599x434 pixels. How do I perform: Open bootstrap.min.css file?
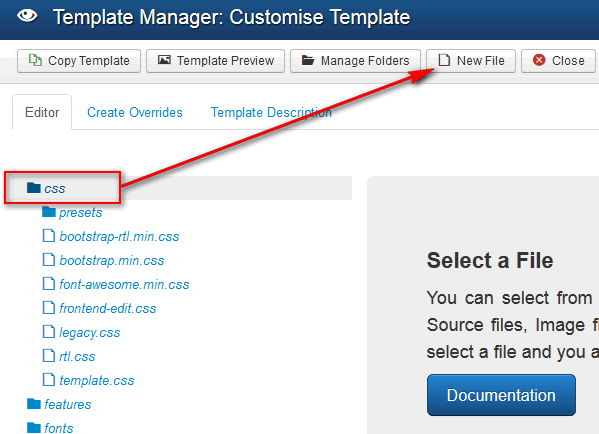pos(112,261)
